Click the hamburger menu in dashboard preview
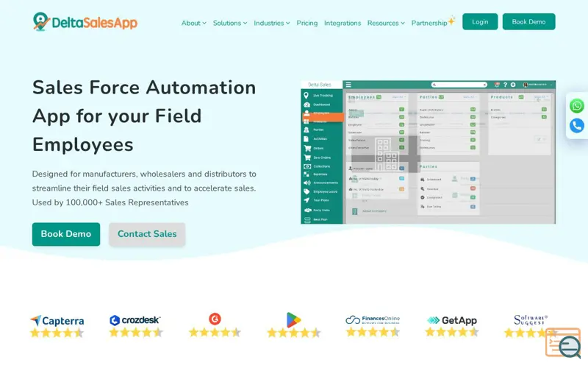 click(348, 85)
